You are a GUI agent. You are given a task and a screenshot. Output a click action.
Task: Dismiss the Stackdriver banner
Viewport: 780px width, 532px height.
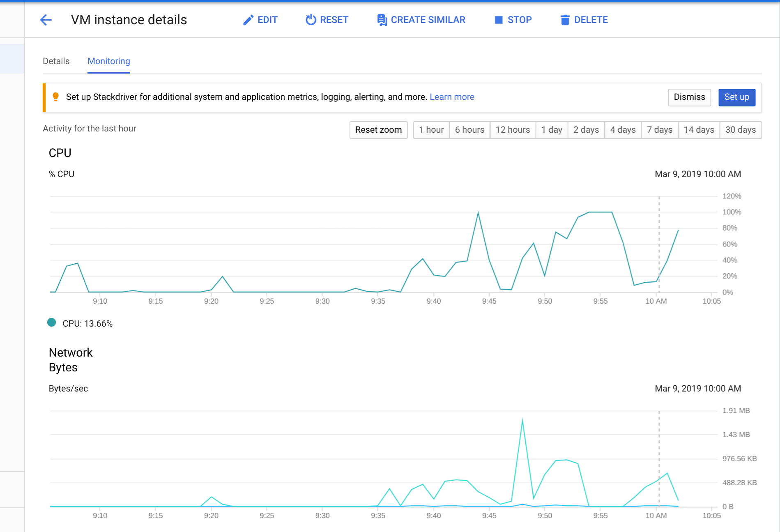point(689,97)
